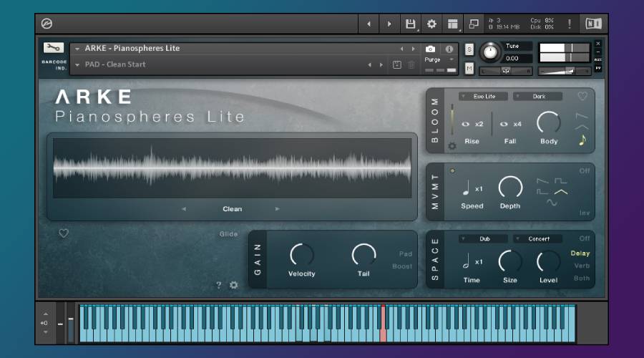Click the wrench edit icon

[54, 48]
